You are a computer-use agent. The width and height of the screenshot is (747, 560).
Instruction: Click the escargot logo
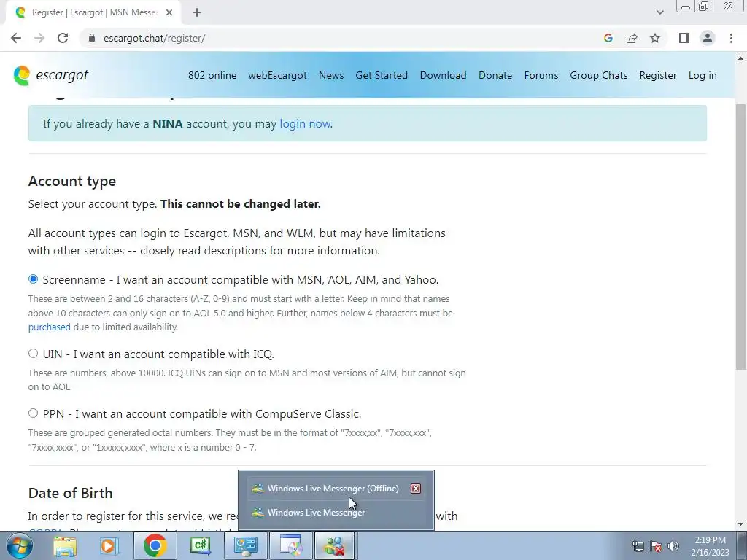[51, 75]
